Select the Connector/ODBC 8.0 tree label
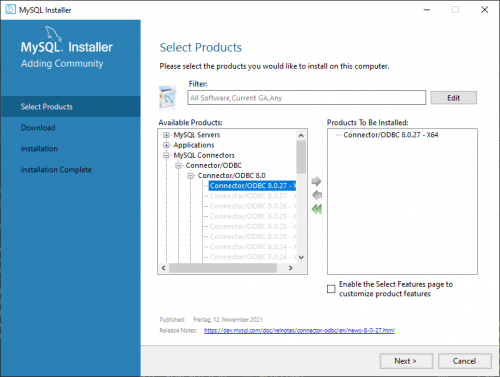This screenshot has width=500, height=377. [x=231, y=176]
